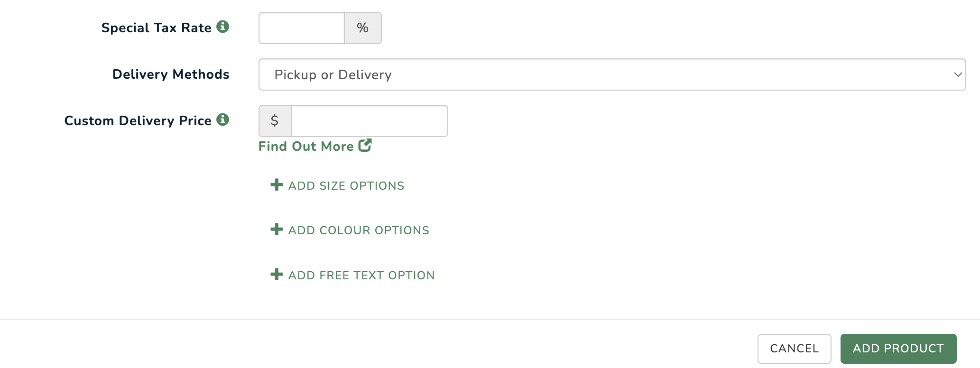Click the percent symbol addon
Viewport: 980px width, 368px height.
click(x=363, y=28)
